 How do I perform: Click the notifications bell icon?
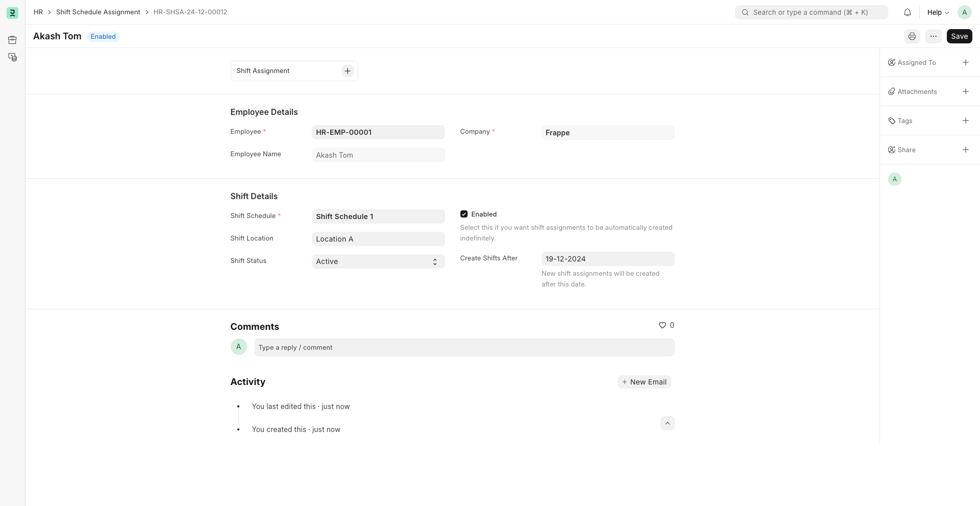coord(908,12)
